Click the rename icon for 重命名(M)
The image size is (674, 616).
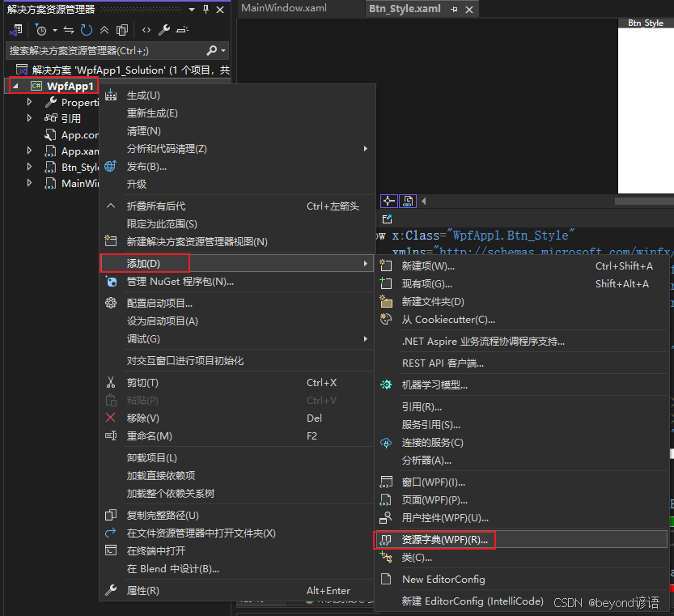click(x=111, y=435)
